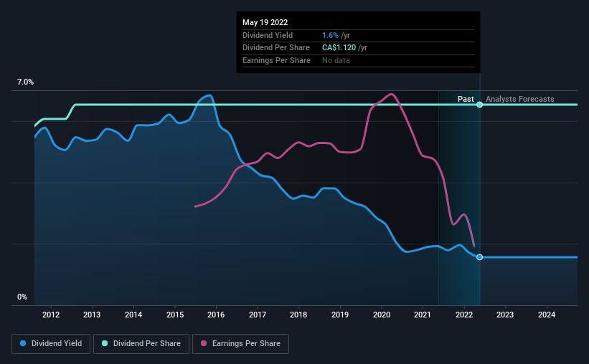Click the 2018 year label on the axis

[x=298, y=315]
